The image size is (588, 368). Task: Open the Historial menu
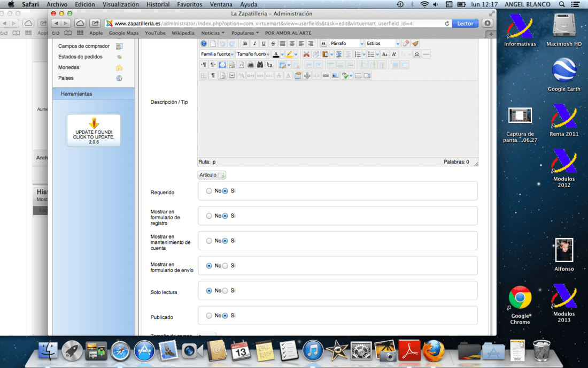[158, 4]
